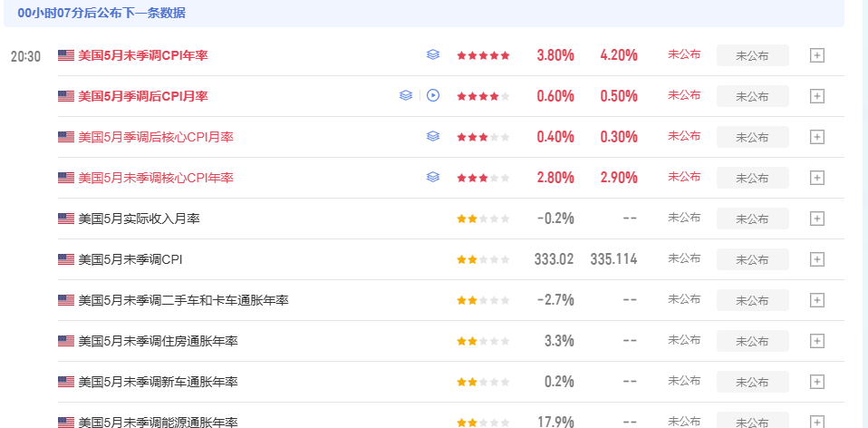Click previous value 333.02
The height and width of the screenshot is (428, 868).
tap(555, 259)
